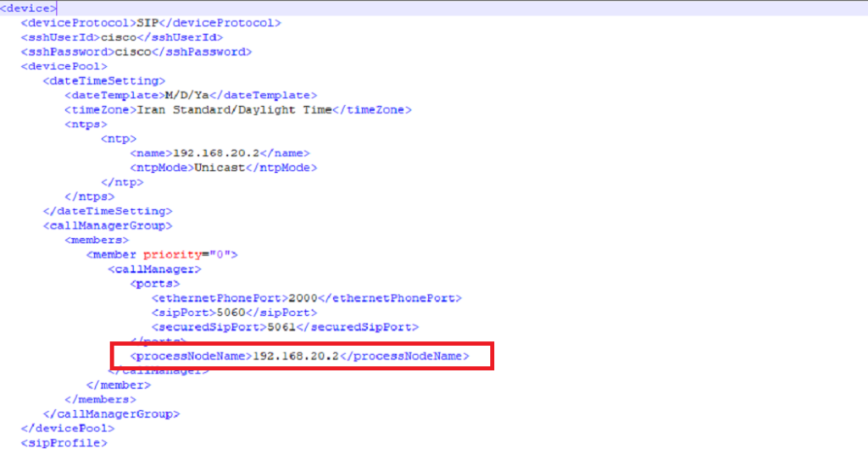Click the opening ntps tag
The width and height of the screenshot is (868, 449).
[x=86, y=125]
